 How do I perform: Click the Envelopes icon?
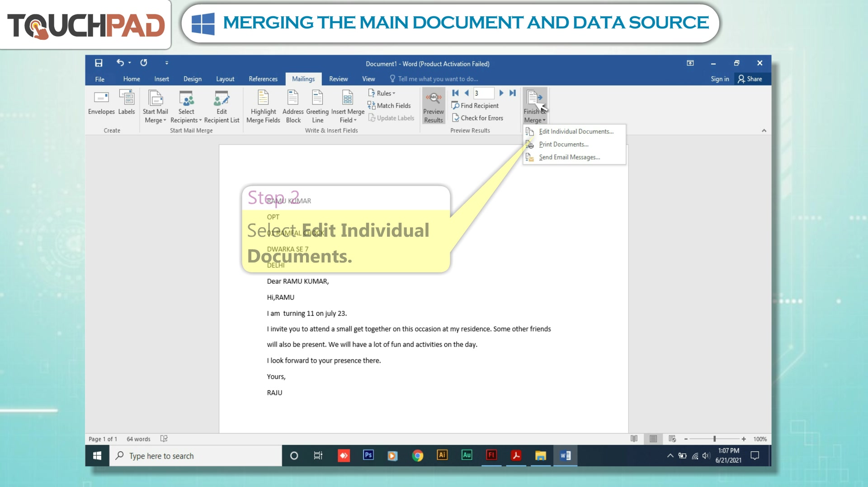tap(101, 103)
